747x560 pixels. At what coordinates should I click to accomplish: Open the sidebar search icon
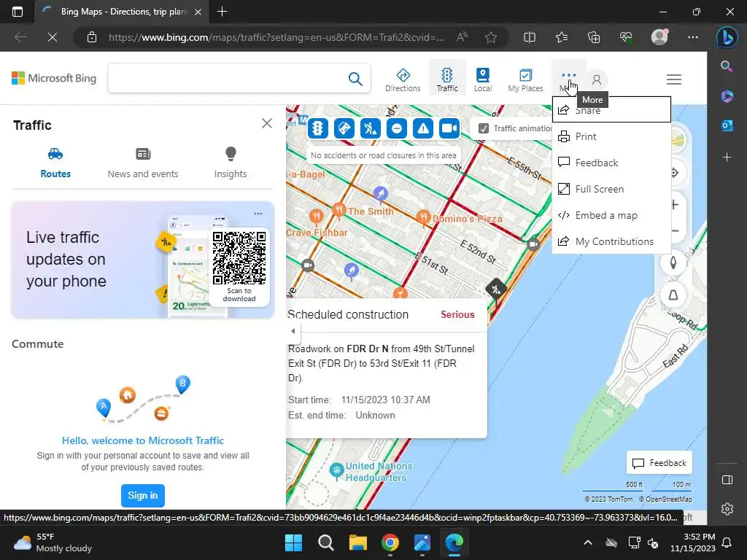pyautogui.click(x=727, y=66)
